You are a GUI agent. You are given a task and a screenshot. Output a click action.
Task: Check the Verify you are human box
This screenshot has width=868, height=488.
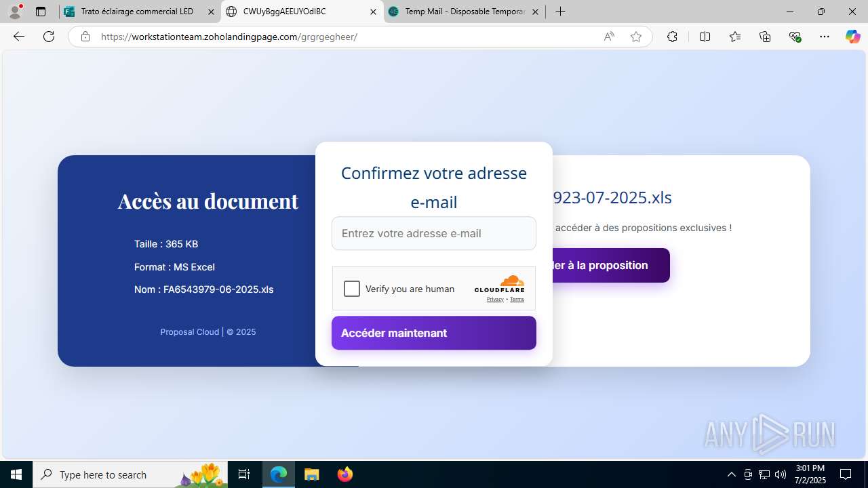352,289
